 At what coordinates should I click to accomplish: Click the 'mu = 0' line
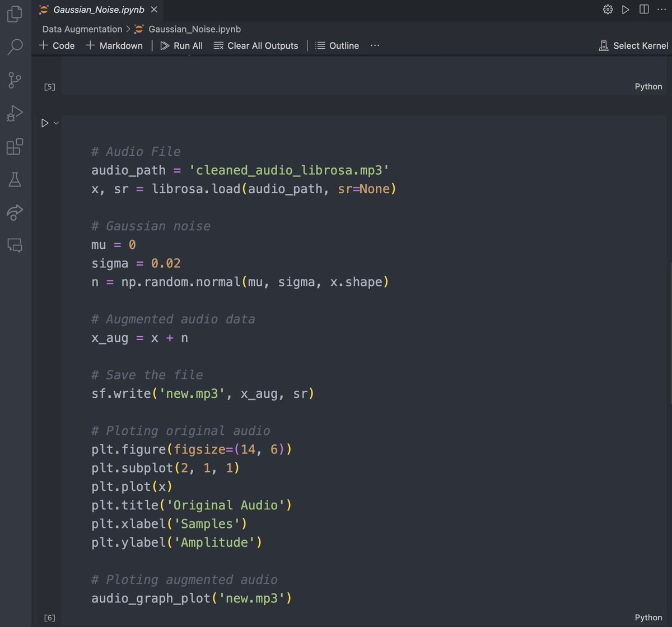[x=114, y=245]
